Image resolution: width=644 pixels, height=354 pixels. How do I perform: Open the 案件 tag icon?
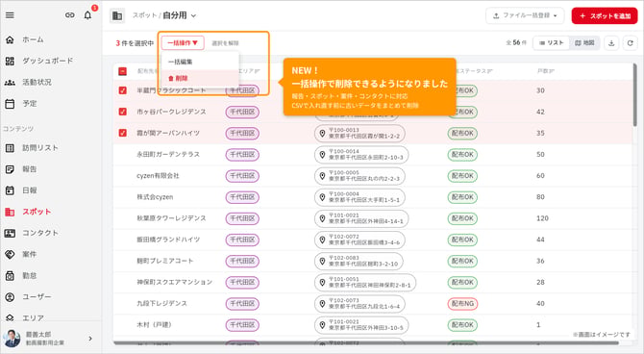click(10, 255)
